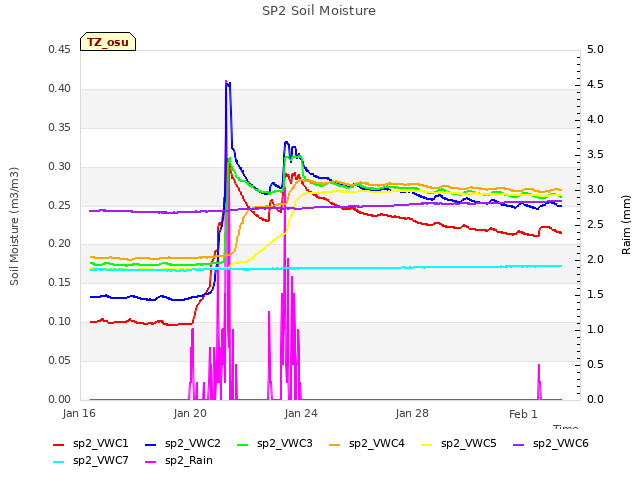Click the yellow sp2_VWC5 legend swatch

427,445
